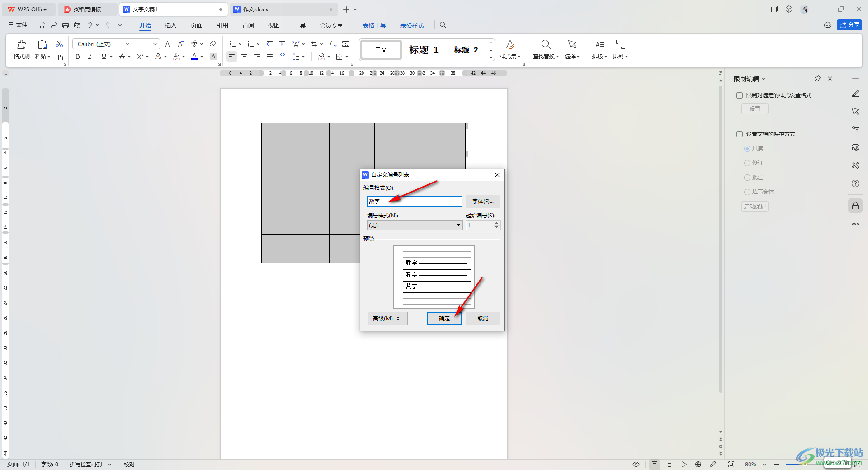Click the decrease indent icon

tap(269, 44)
